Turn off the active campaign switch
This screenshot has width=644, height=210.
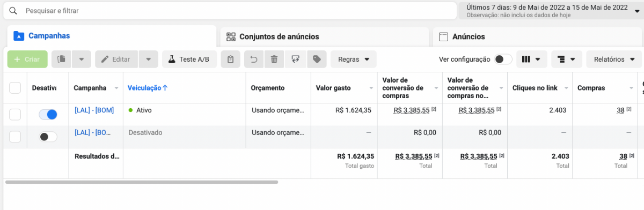point(48,114)
